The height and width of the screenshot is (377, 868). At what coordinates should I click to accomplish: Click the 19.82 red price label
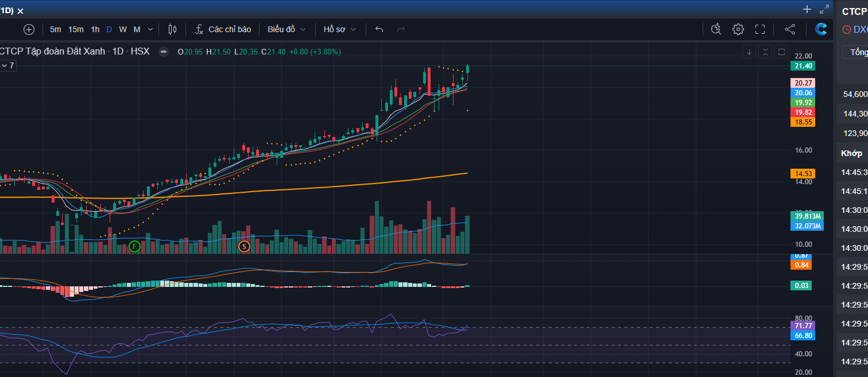[804, 112]
